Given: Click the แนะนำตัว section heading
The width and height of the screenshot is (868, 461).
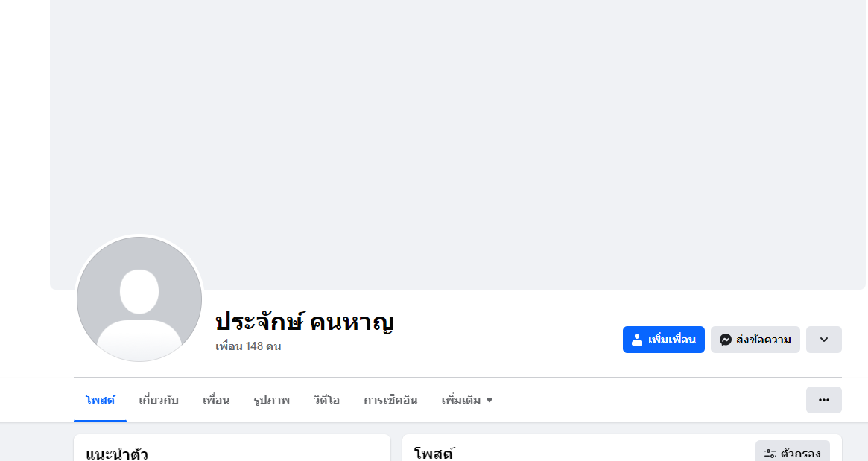Looking at the screenshot, I should (x=117, y=454).
